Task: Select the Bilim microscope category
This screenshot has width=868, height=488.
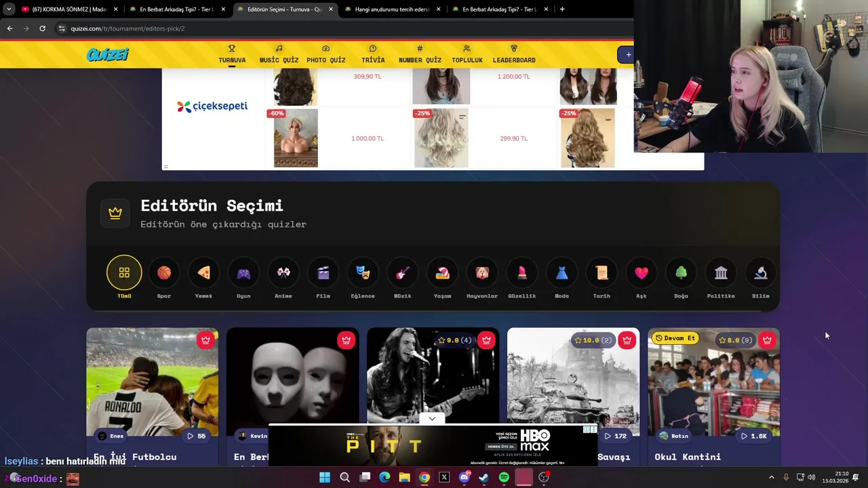Action: 761,277
